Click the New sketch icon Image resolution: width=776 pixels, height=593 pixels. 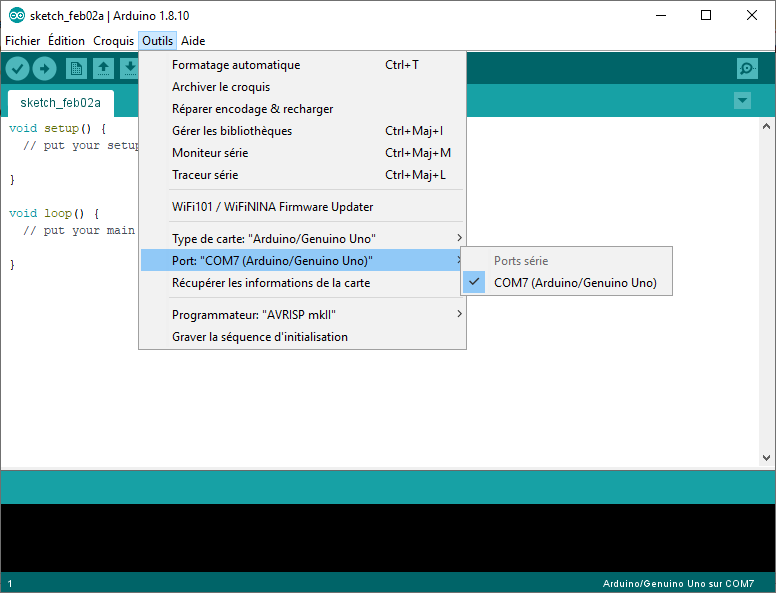(x=76, y=68)
